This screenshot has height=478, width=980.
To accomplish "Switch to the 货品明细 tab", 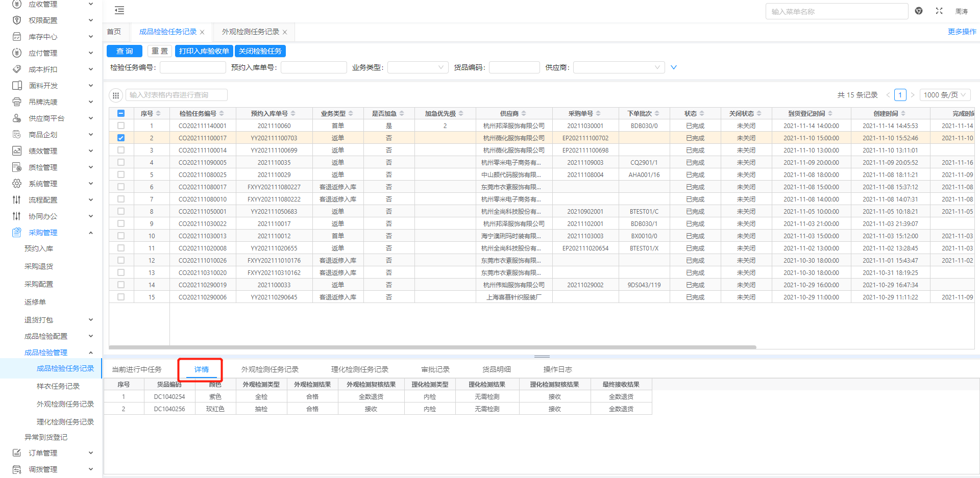I will coord(497,369).
